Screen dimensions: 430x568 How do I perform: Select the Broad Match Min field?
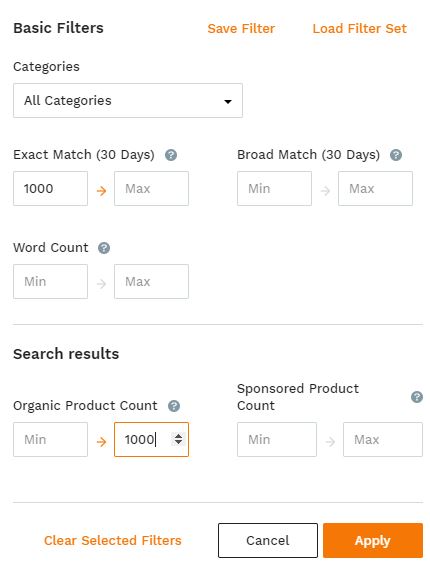(275, 189)
